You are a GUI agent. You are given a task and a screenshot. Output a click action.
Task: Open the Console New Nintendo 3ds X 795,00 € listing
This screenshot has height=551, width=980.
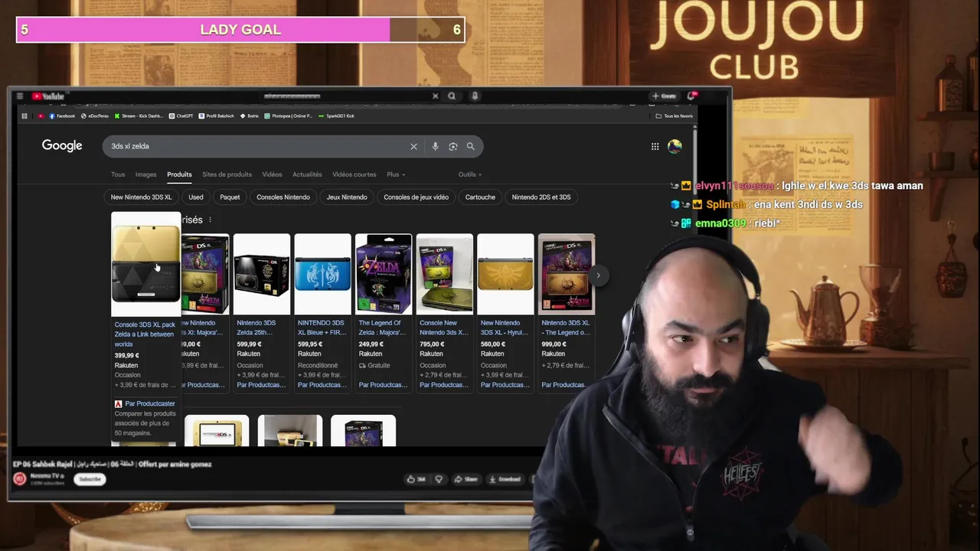click(x=444, y=313)
